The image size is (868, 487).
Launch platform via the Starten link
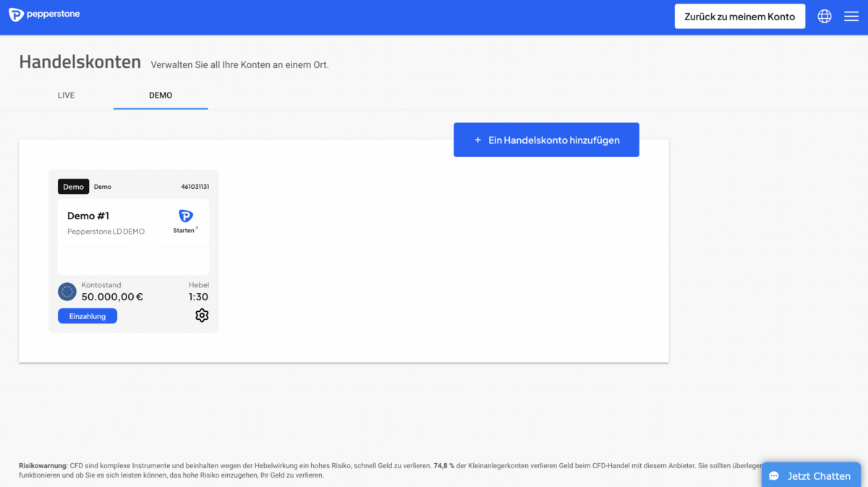point(185,230)
